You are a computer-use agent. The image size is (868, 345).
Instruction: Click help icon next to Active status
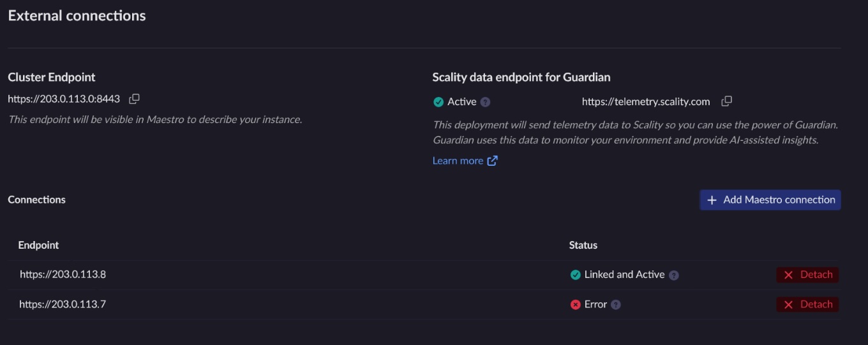point(485,101)
